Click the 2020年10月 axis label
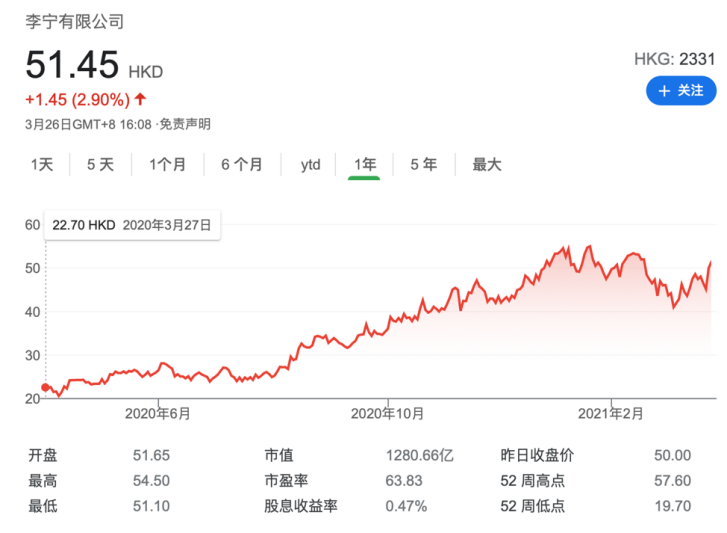The height and width of the screenshot is (533, 727). click(x=388, y=413)
